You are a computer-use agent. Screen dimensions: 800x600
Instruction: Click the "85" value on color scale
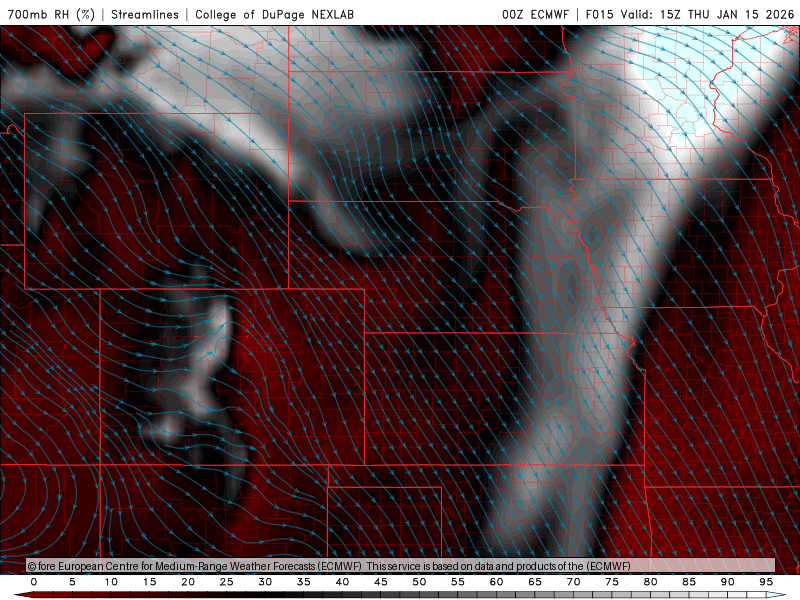pyautogui.click(x=689, y=582)
